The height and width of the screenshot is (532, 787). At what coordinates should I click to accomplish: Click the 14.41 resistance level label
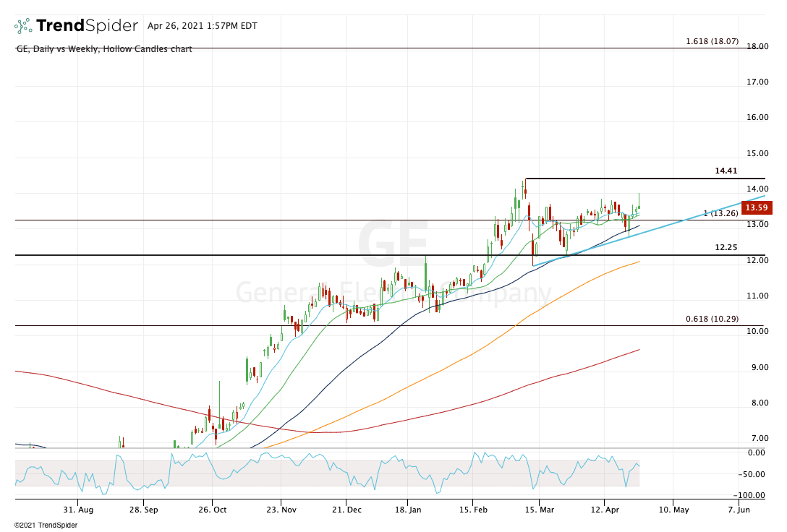(x=726, y=171)
